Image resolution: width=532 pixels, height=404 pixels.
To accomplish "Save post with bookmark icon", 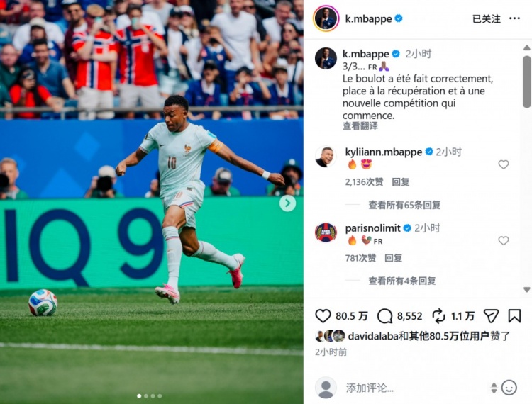I will coord(514,316).
